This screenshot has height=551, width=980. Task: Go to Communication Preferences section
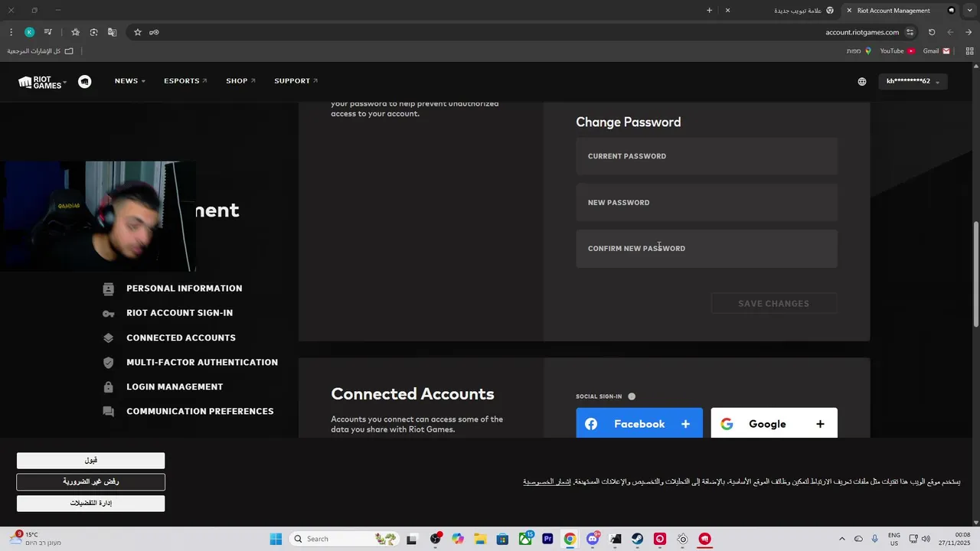click(x=200, y=412)
